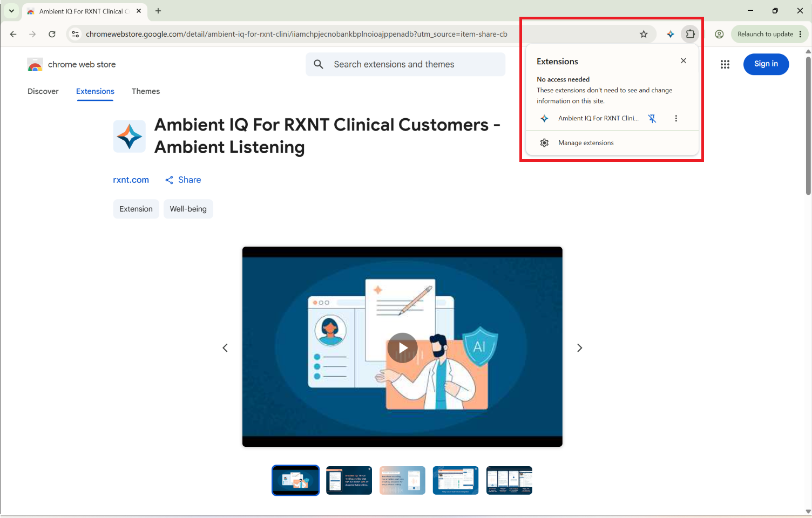
Task: Open the Chrome three-dot menu
Action: pyautogui.click(x=801, y=34)
